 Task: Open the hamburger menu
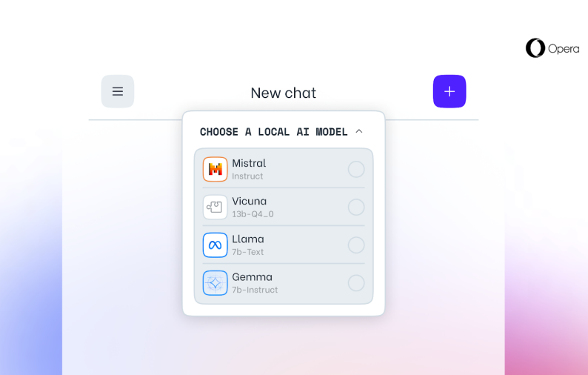118,92
